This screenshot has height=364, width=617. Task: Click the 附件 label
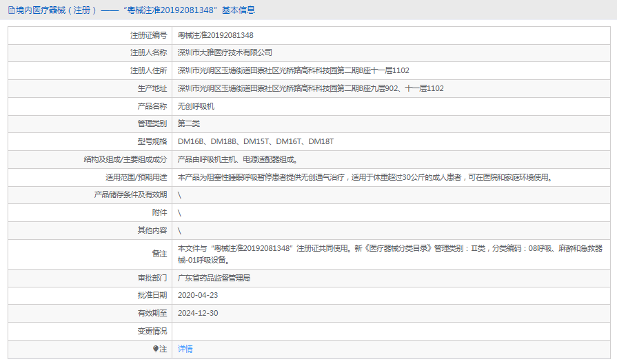coord(159,213)
